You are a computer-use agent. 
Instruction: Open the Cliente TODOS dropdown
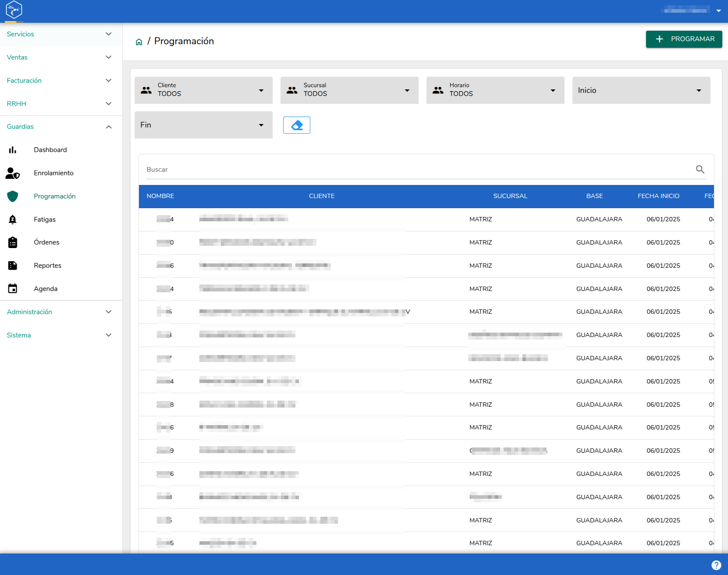pos(203,90)
